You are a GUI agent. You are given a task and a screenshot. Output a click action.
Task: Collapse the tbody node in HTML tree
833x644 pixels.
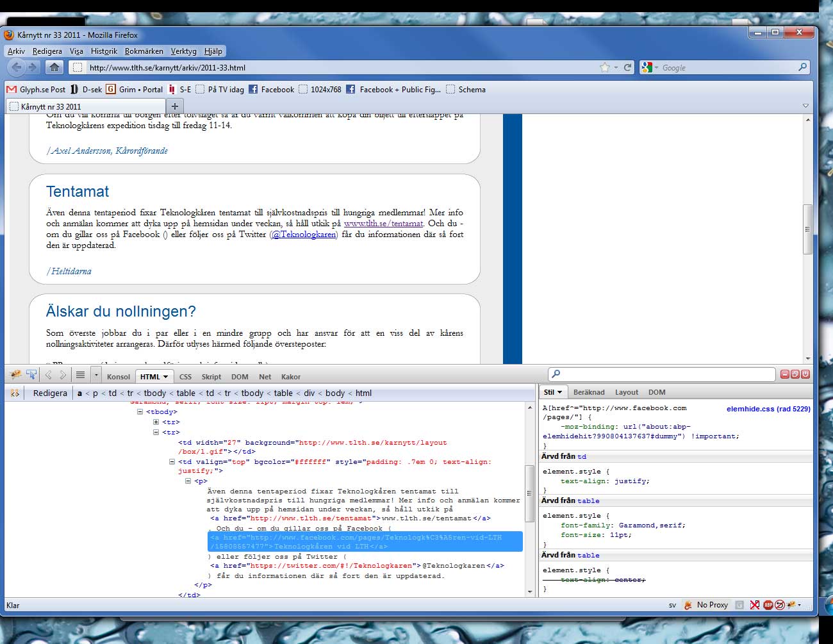[140, 412]
